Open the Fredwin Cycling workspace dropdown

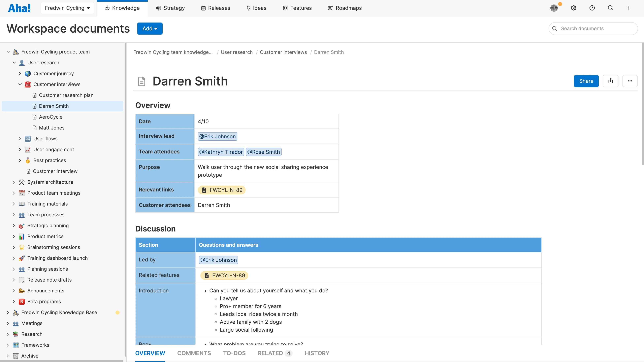(67, 8)
